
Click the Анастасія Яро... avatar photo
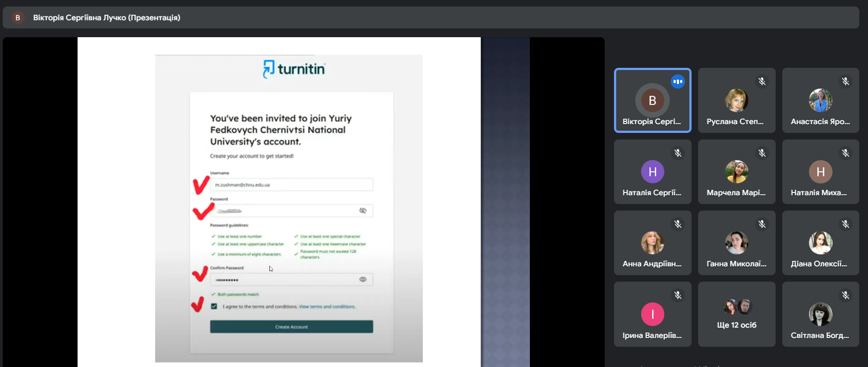[x=820, y=101]
